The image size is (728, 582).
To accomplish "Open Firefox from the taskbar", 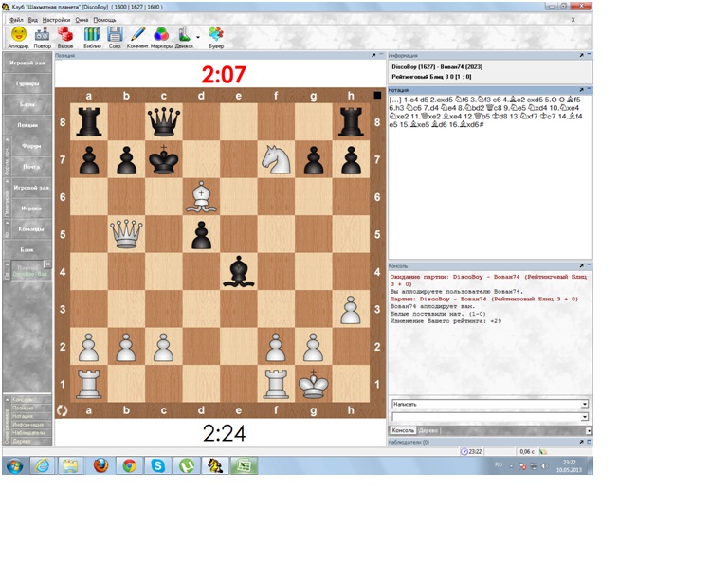I will [100, 465].
